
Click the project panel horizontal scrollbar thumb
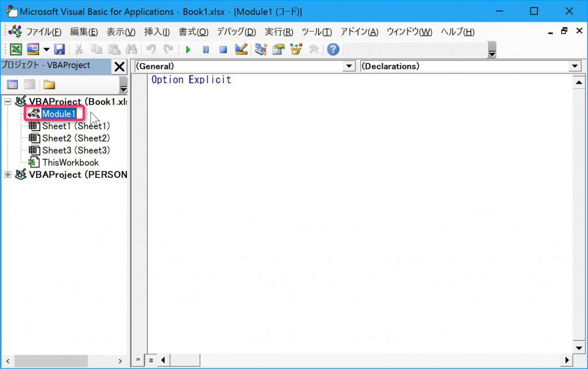pos(51,361)
